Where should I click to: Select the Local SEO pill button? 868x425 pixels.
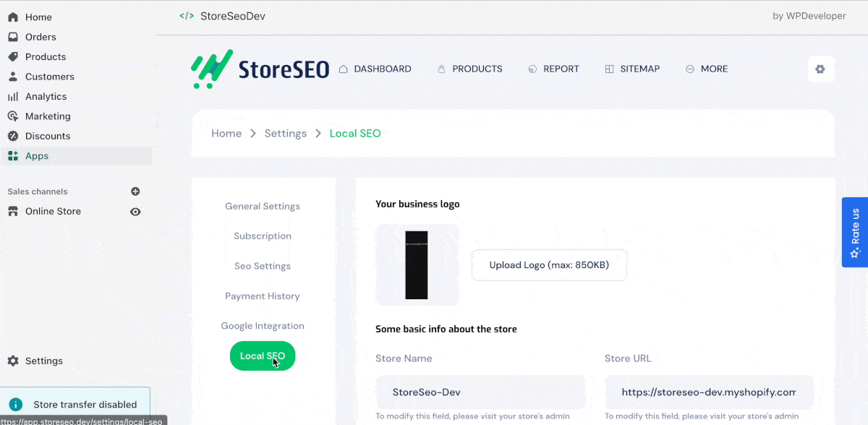pos(263,356)
